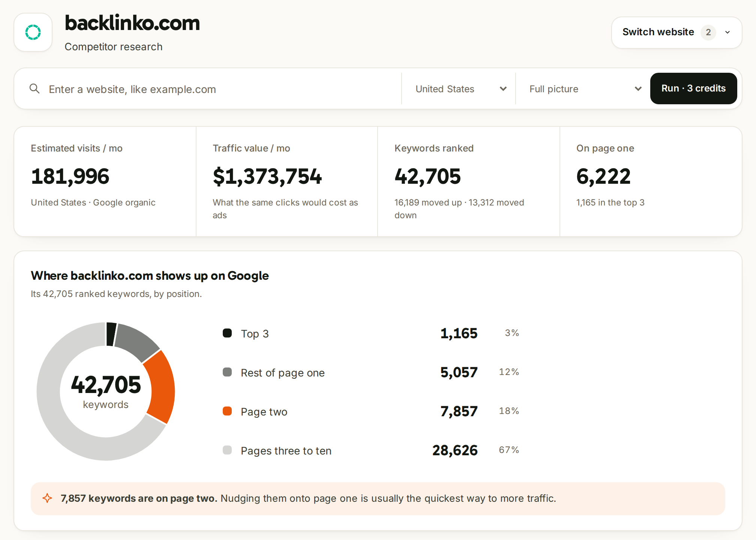The image size is (756, 540).
Task: Click the orange Page two donut segment
Action: pos(162,387)
